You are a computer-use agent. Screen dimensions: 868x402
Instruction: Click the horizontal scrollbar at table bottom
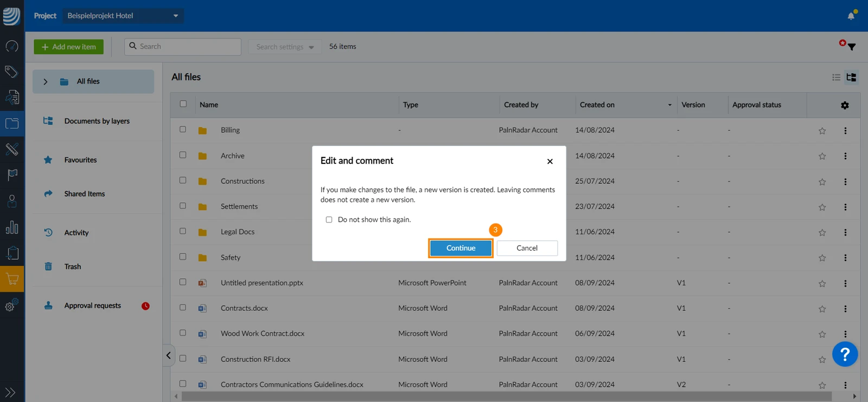point(506,397)
